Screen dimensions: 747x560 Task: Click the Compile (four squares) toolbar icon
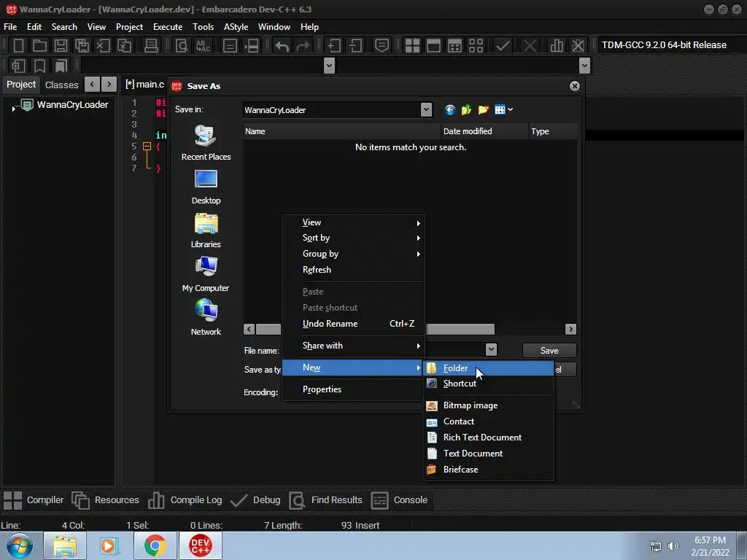[x=412, y=46]
